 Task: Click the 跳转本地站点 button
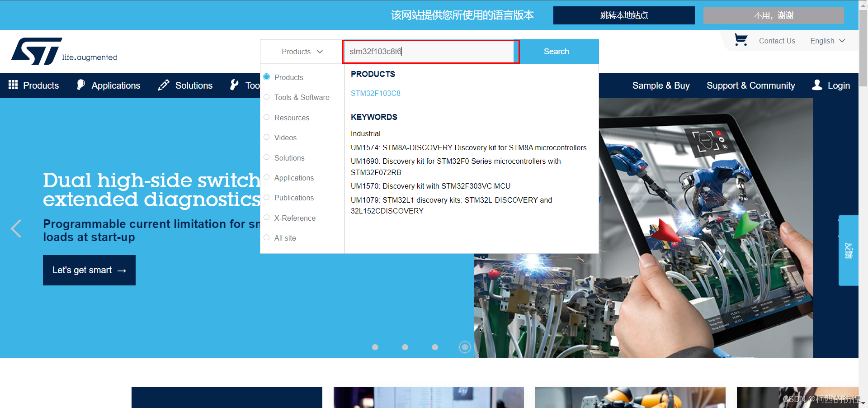pyautogui.click(x=624, y=15)
